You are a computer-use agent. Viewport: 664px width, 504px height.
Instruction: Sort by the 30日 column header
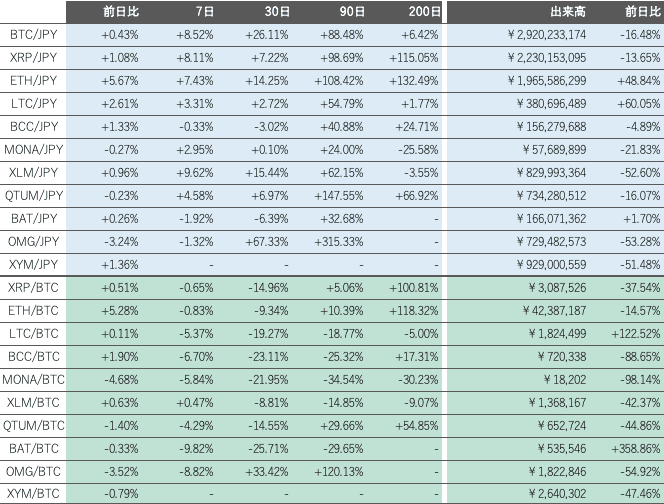tap(278, 11)
